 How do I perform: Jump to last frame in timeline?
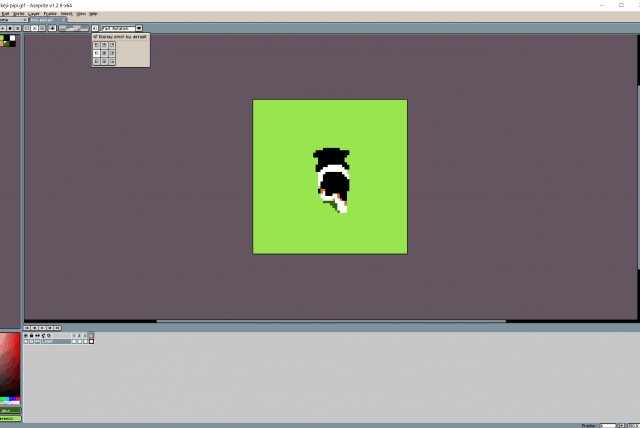point(59,327)
